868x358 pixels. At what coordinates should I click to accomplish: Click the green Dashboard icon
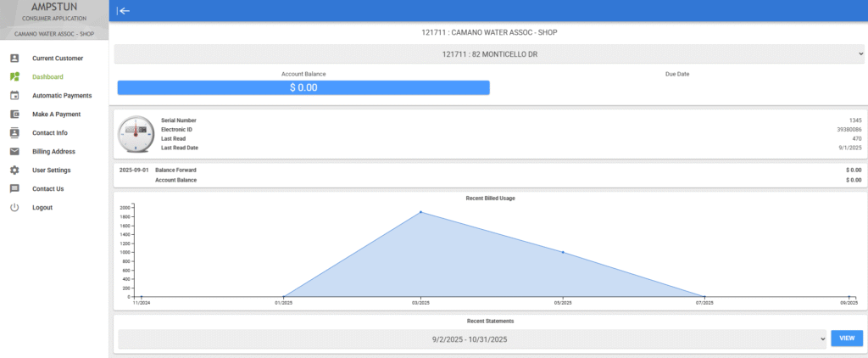tap(14, 77)
